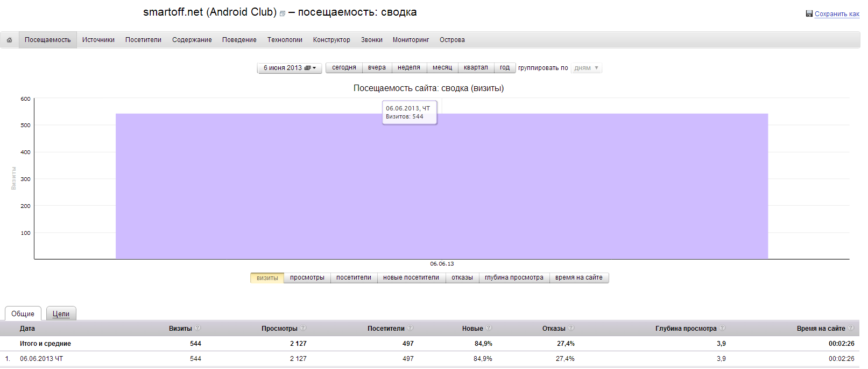The width and height of the screenshot is (868, 369).
Task: Switch to the Цели tab
Action: coord(61,314)
